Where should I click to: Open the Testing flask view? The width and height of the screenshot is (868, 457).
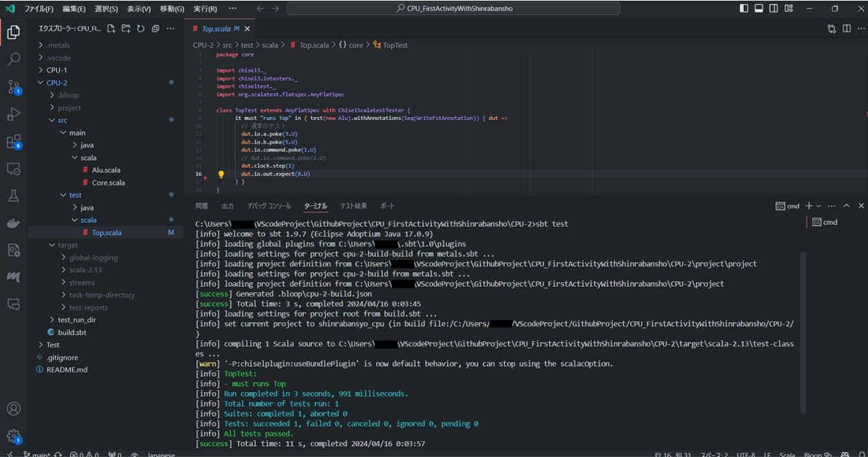(x=14, y=196)
